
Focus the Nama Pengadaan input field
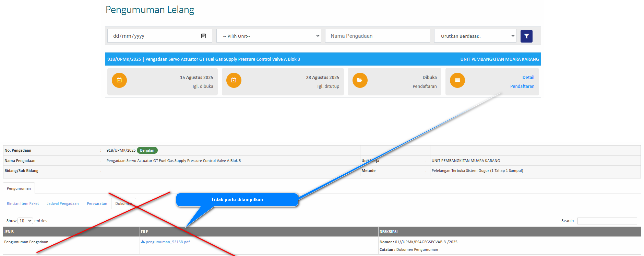click(x=377, y=36)
